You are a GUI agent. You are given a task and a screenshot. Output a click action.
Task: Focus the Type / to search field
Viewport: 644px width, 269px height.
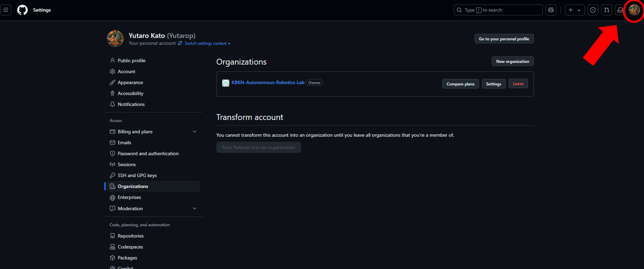pos(498,10)
